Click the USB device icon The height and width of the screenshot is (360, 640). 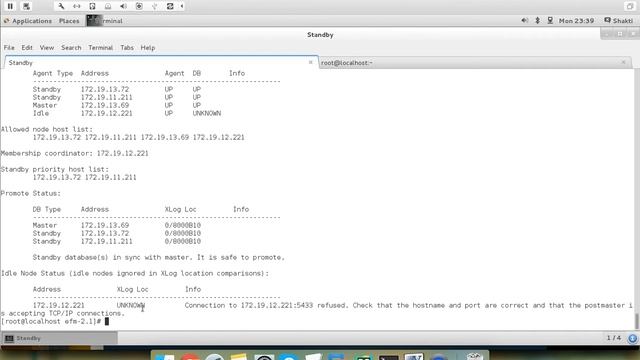point(155,6)
